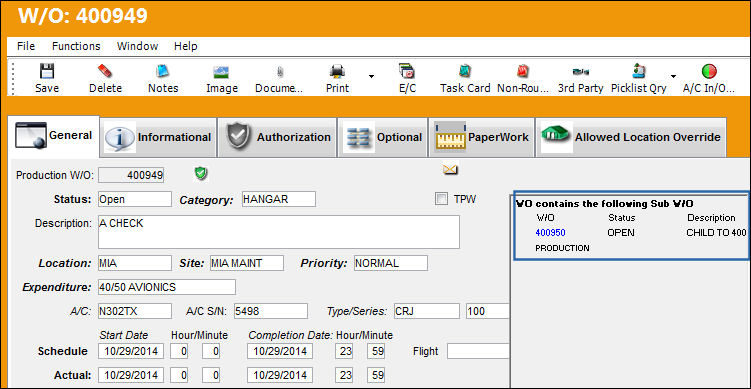
Task: Expand the Print dropdown arrow
Action: [x=371, y=76]
